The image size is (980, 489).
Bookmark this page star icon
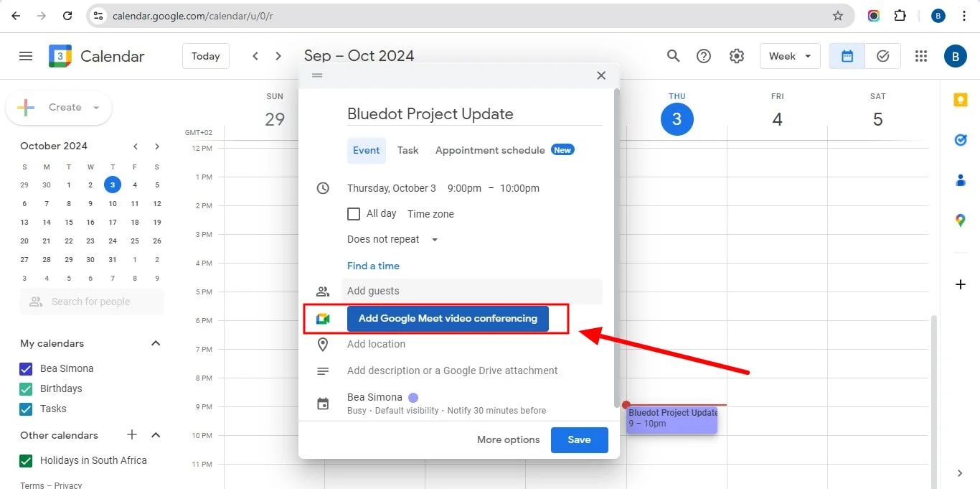click(x=837, y=16)
